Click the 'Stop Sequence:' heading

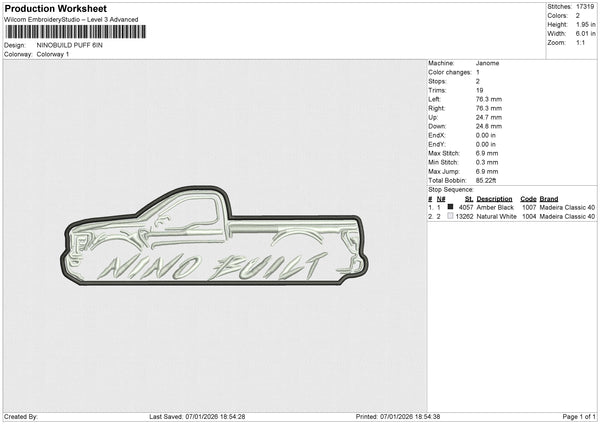tap(451, 190)
